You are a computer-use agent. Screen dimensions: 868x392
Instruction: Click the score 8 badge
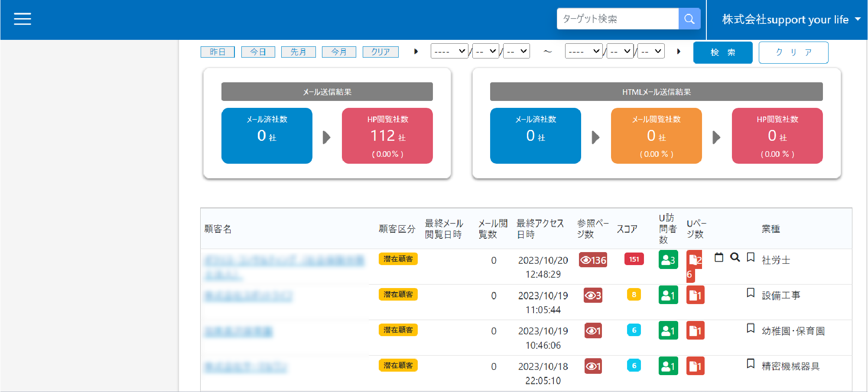pos(634,295)
